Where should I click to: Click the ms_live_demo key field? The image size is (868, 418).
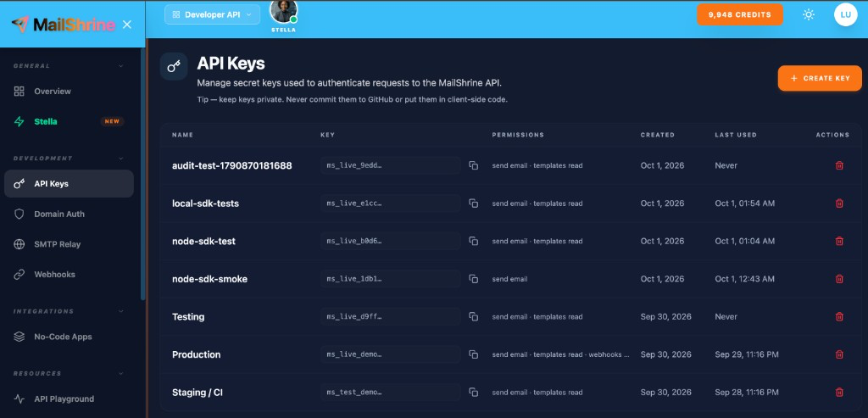pos(390,354)
